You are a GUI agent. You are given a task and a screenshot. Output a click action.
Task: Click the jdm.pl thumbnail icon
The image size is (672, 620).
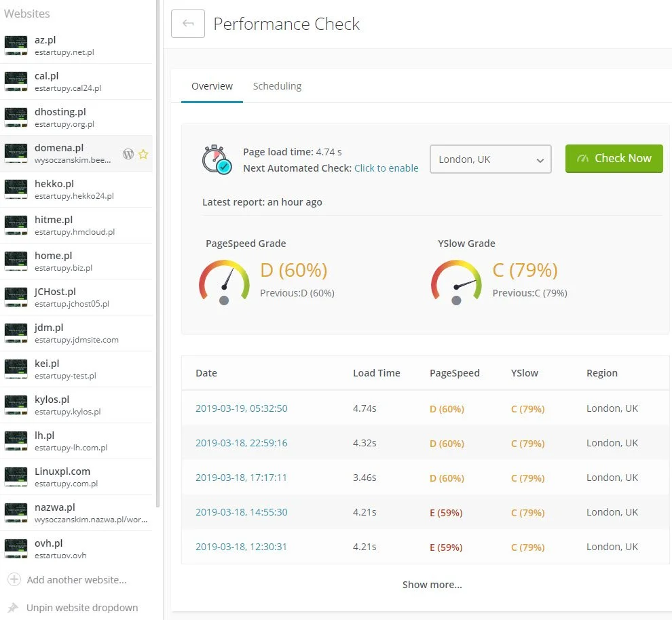click(x=16, y=333)
